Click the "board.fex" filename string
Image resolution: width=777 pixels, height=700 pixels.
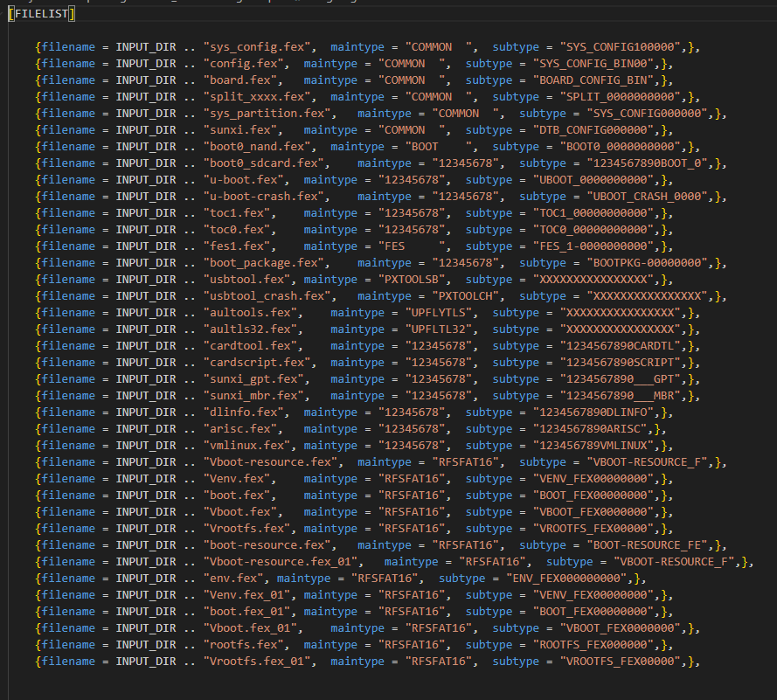pos(243,80)
